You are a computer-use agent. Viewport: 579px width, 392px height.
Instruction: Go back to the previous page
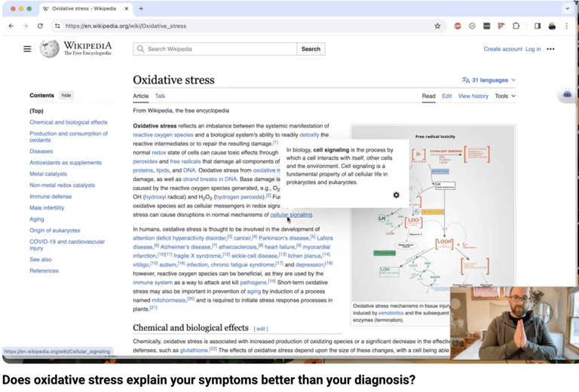tap(11, 26)
